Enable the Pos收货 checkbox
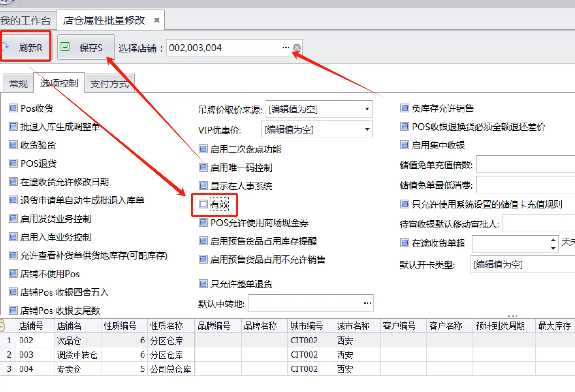The height and width of the screenshot is (392, 575). tap(13, 108)
